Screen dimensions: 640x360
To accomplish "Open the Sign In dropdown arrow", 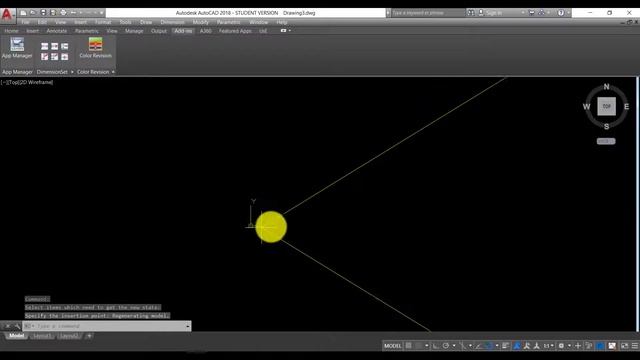I will coord(523,13).
